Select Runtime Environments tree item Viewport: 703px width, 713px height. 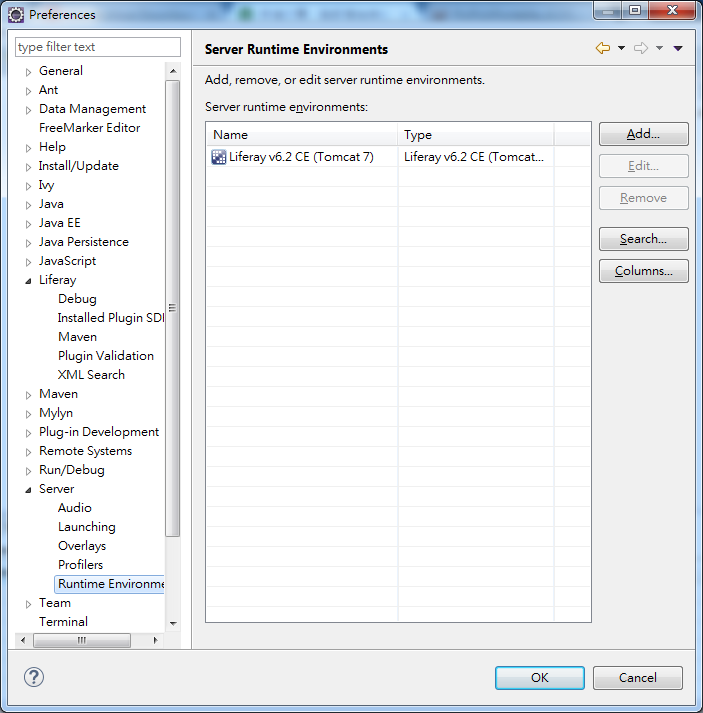(110, 584)
